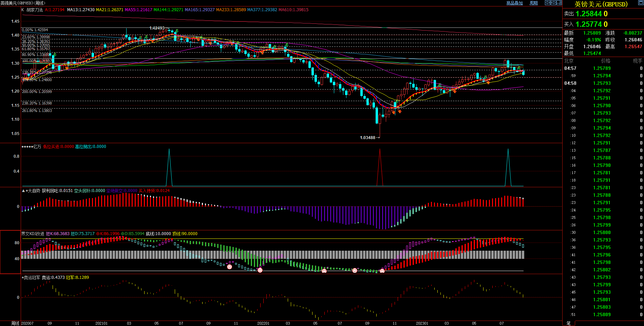
Task: Toggle the side panel layout icon
Action: (x=559, y=3)
